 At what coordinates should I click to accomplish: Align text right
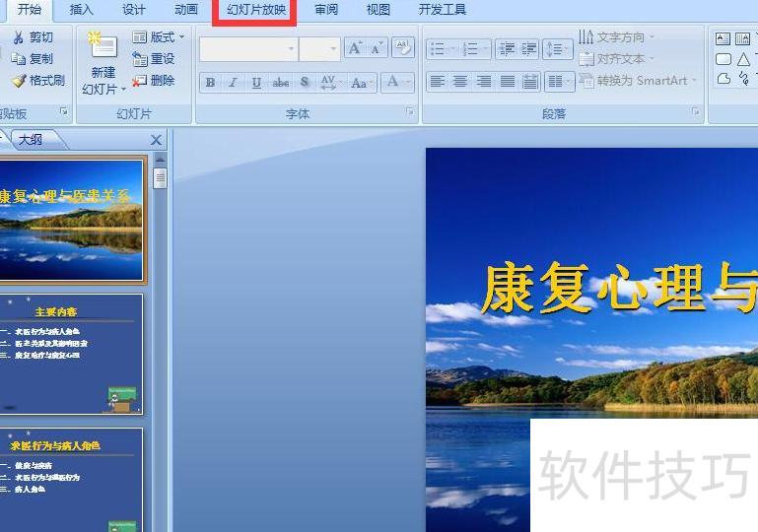(x=483, y=82)
